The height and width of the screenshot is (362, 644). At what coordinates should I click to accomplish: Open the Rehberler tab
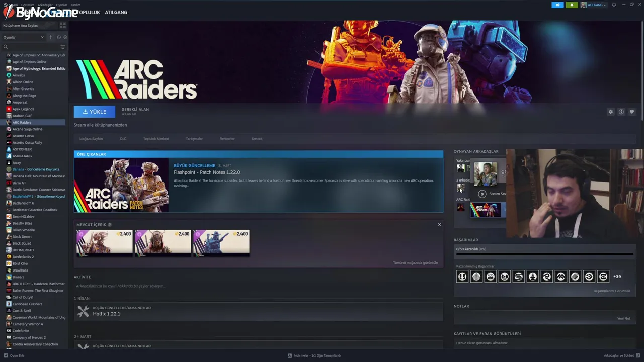(x=227, y=139)
